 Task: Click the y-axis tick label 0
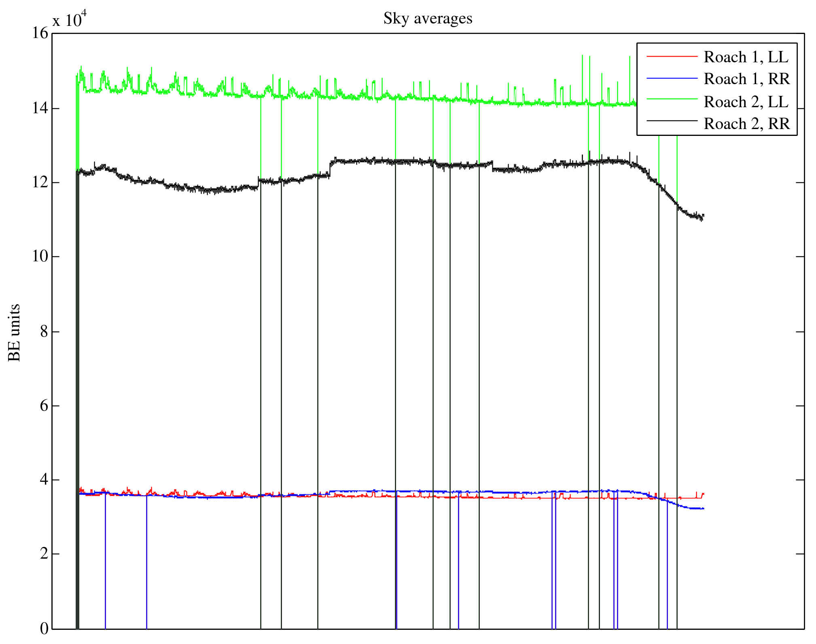click(44, 628)
